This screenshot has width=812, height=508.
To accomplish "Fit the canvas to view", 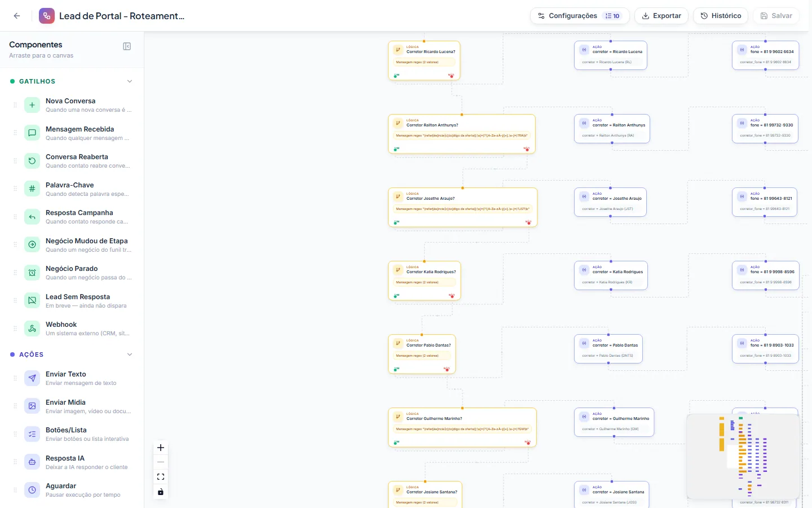I will 161,477.
